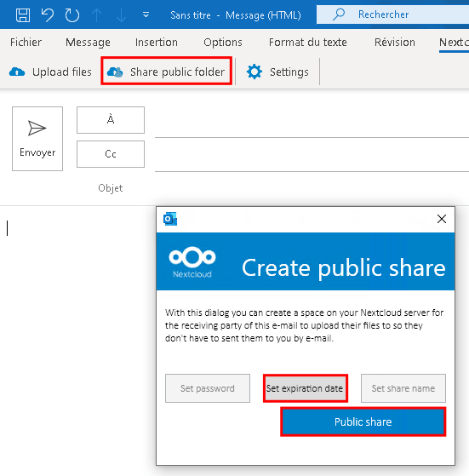Open the Format du texte tab
469x476 pixels.
click(x=308, y=43)
